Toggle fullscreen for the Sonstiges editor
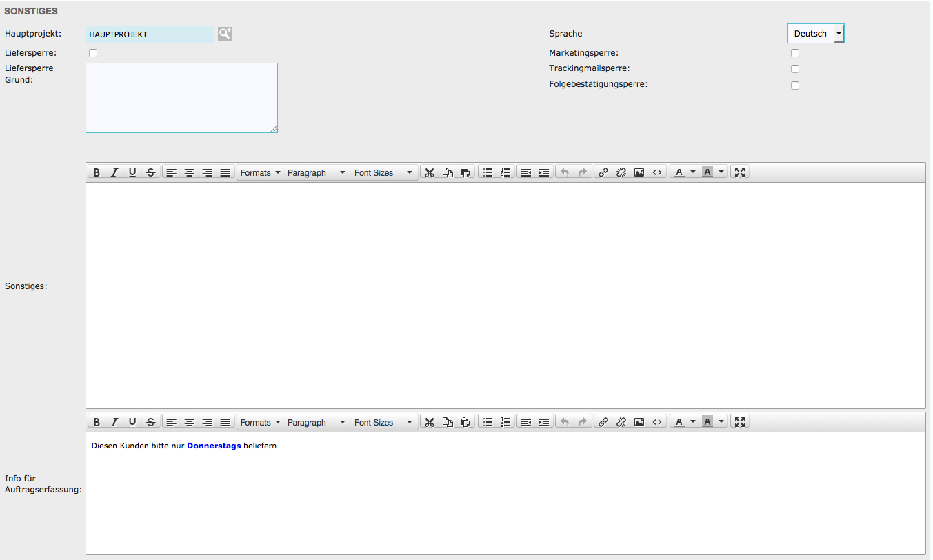The height and width of the screenshot is (560, 933). 740,172
